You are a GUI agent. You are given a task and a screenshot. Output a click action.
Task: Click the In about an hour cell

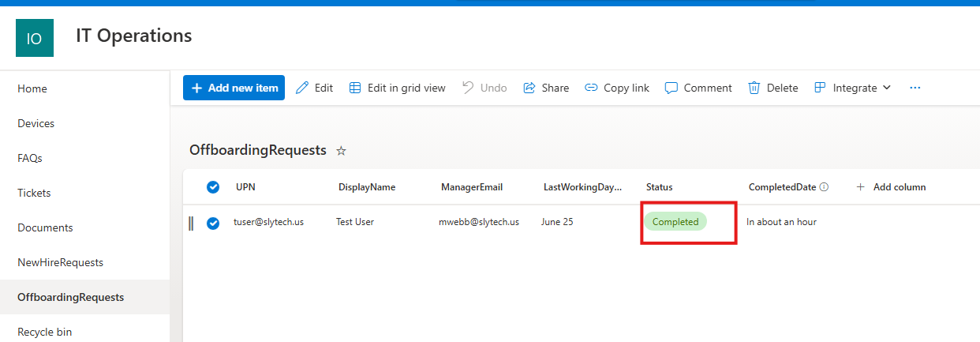(x=781, y=222)
